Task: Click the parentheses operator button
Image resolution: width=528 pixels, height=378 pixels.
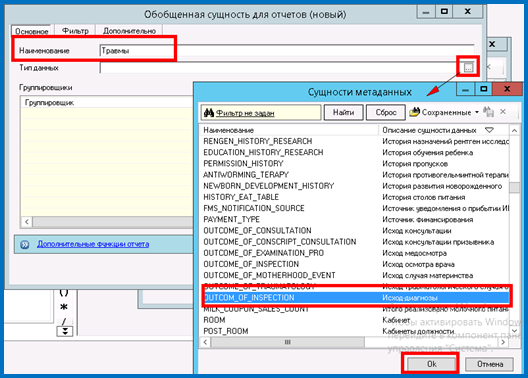Action: [x=64, y=293]
